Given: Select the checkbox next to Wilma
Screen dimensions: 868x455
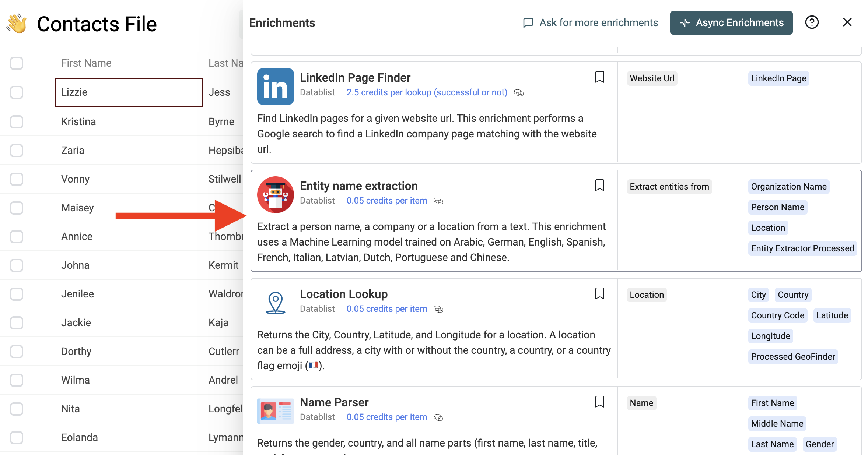Looking at the screenshot, I should click(17, 380).
